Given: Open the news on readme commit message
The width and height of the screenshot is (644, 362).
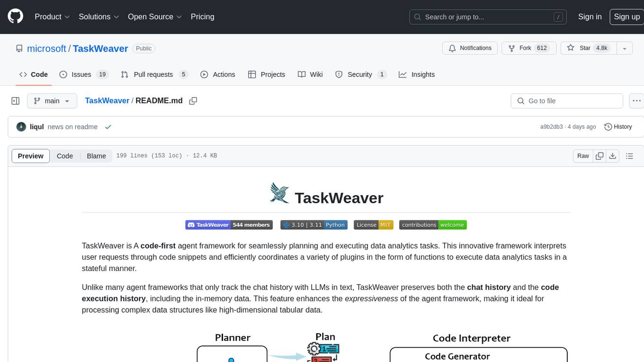Looking at the screenshot, I should pyautogui.click(x=72, y=127).
